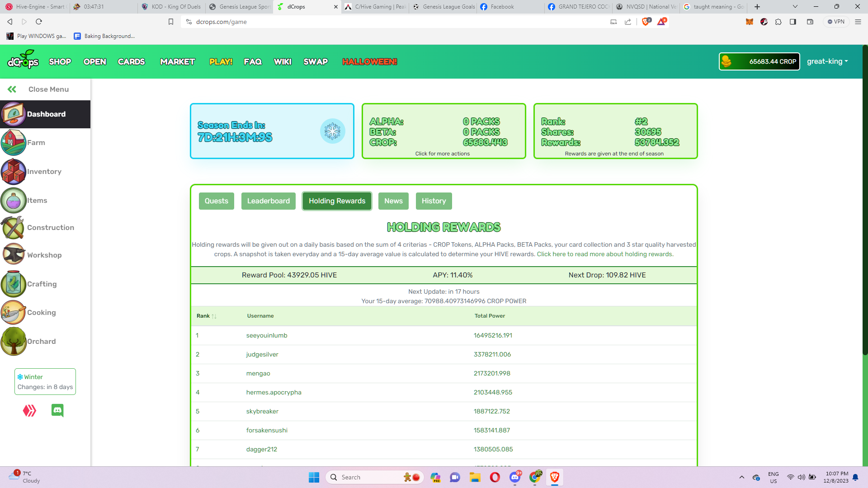Screen dimensions: 868x488
Task: Click the Windows taskbar Search box
Action: [375, 477]
